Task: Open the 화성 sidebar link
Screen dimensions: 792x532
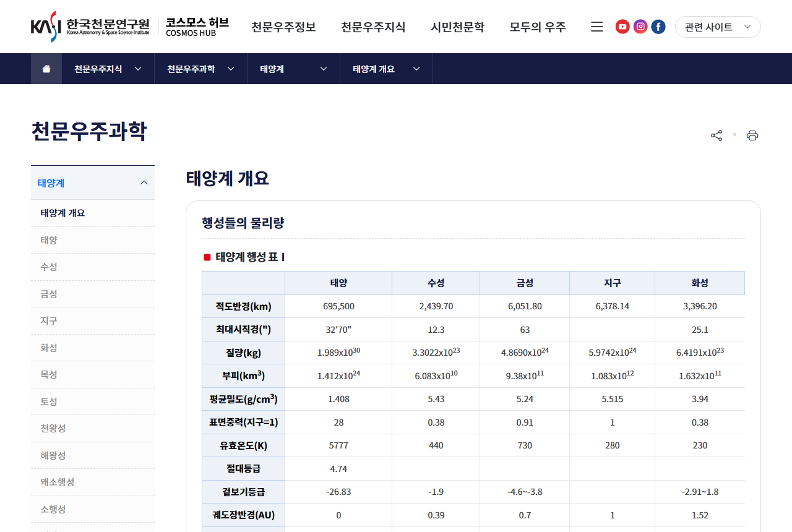Action: (x=93, y=348)
